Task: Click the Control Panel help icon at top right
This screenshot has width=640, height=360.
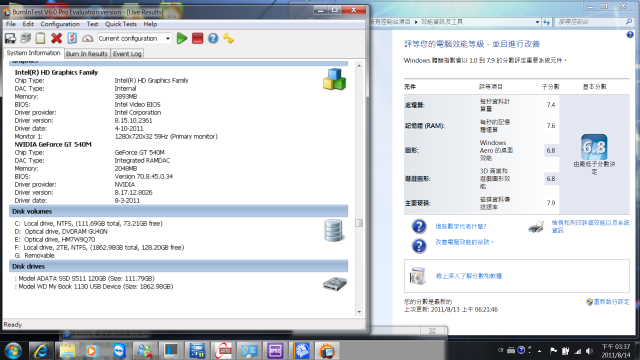Action: pos(630,35)
